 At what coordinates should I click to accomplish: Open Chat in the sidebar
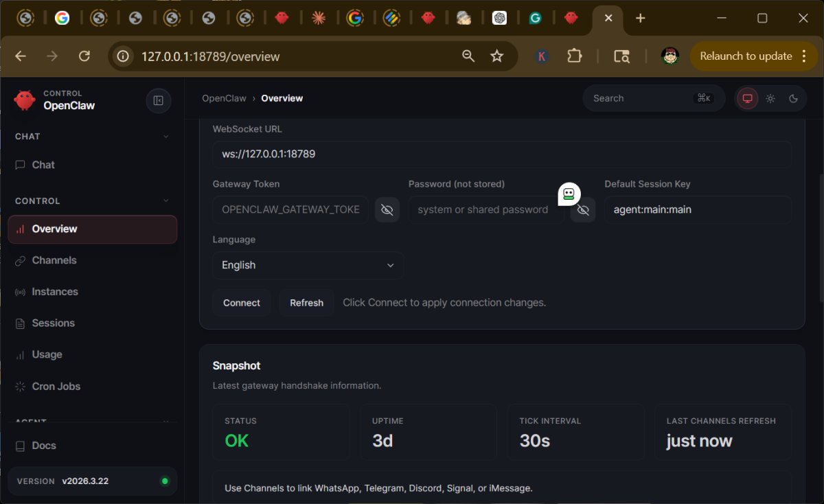(x=92, y=165)
